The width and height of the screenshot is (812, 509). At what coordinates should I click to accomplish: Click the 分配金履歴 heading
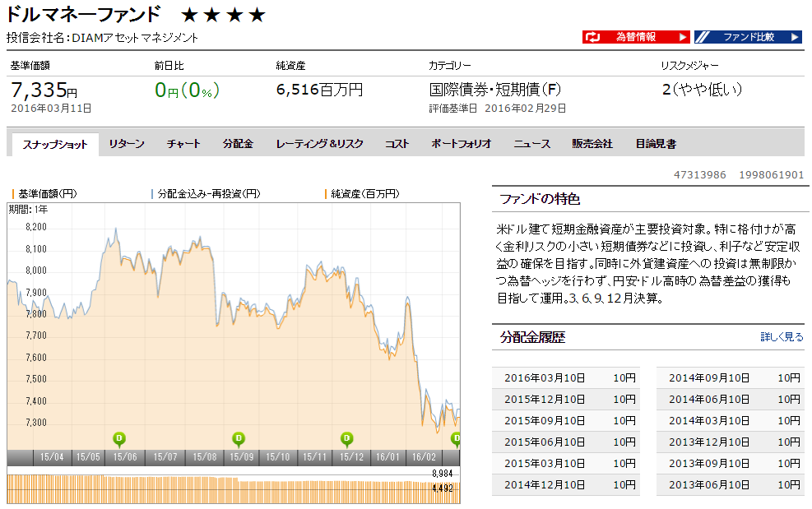click(532, 338)
